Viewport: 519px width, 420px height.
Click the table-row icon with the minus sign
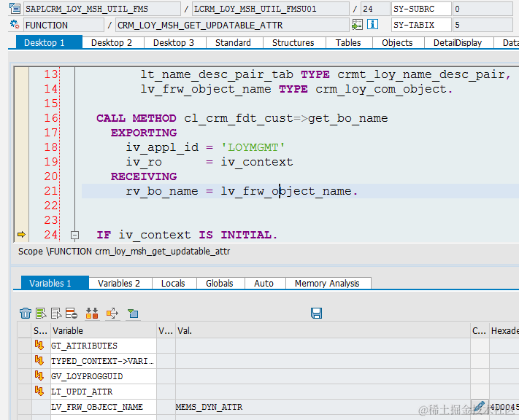[71, 313]
